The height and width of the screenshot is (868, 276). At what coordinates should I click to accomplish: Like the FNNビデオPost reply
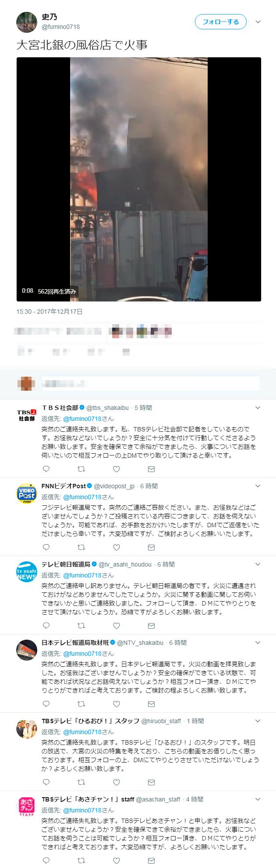[117, 547]
